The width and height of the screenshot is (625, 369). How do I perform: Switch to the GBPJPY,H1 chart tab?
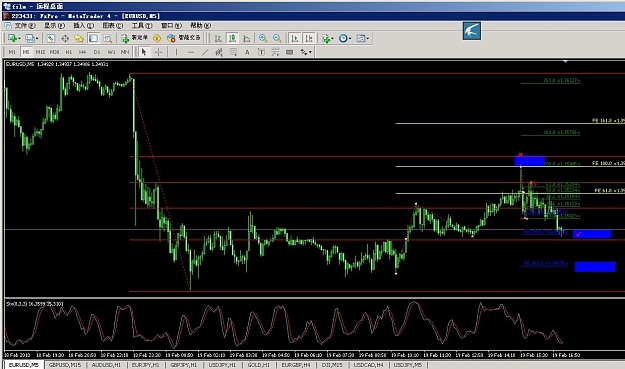coord(184,365)
